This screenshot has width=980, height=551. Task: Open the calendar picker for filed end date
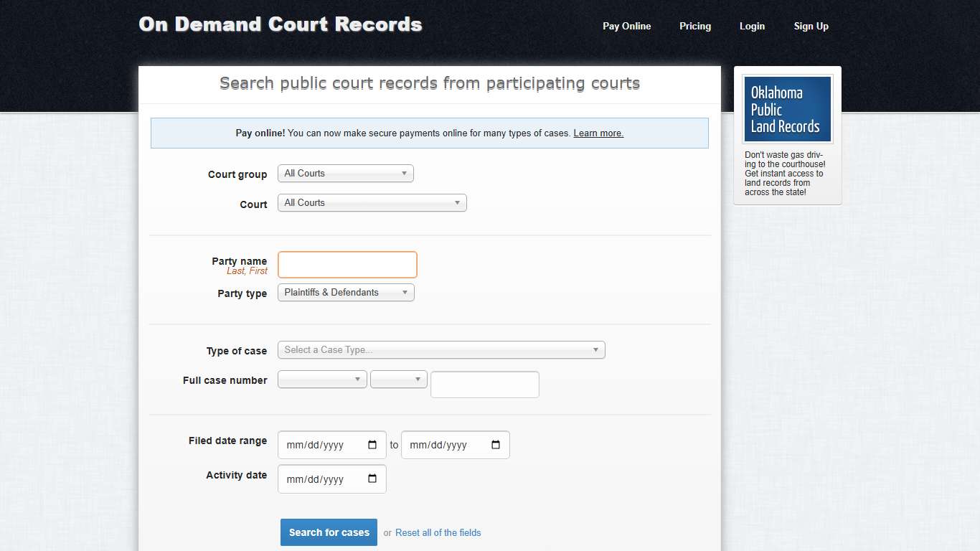click(x=494, y=445)
